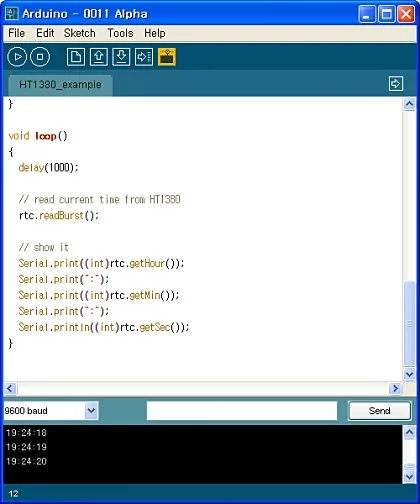Click the editor horizontal scroll right arrow
420x504 pixels.
(395, 388)
